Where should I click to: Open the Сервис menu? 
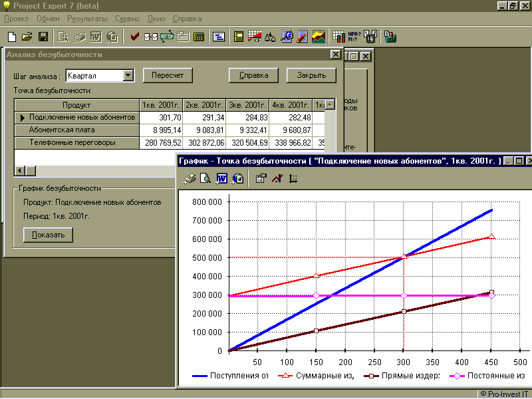(127, 19)
